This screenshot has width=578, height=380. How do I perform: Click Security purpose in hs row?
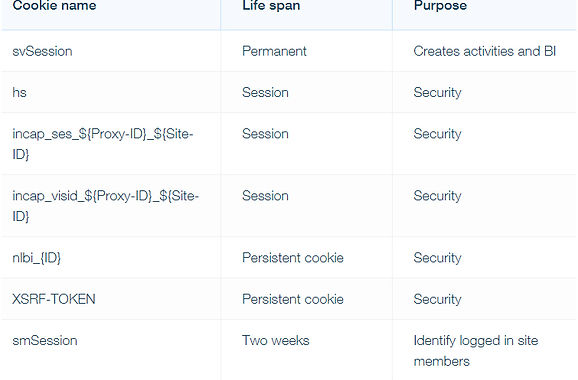pyautogui.click(x=438, y=93)
